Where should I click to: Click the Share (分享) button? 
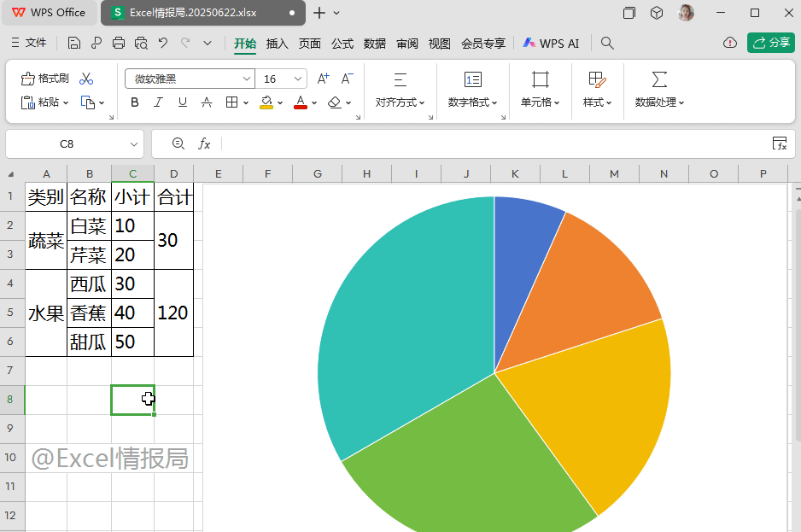point(771,43)
